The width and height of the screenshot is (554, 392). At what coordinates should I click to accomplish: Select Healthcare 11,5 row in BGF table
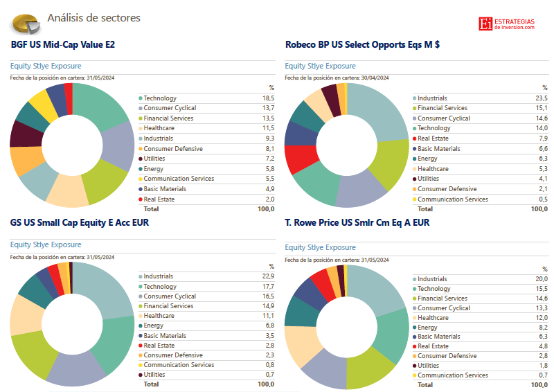[206, 128]
